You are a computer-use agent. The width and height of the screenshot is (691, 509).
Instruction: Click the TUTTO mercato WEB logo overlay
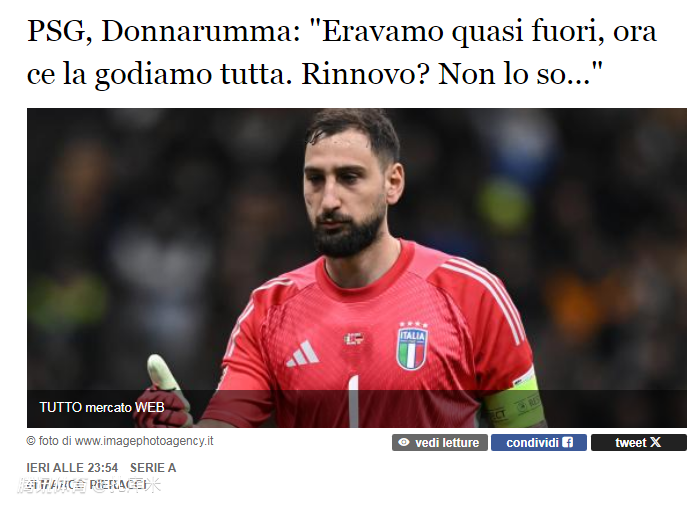tap(102, 407)
